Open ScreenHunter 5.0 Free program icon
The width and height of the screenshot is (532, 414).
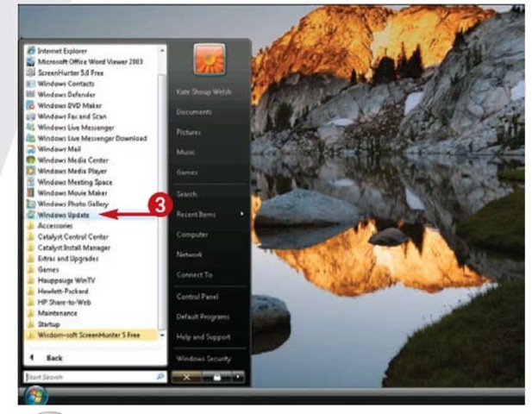(x=31, y=72)
